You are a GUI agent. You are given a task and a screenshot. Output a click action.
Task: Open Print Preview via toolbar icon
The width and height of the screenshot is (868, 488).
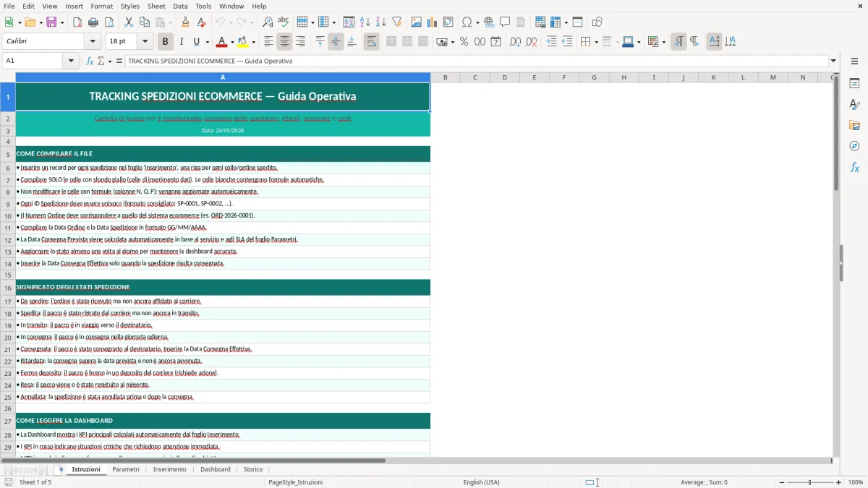(x=109, y=22)
